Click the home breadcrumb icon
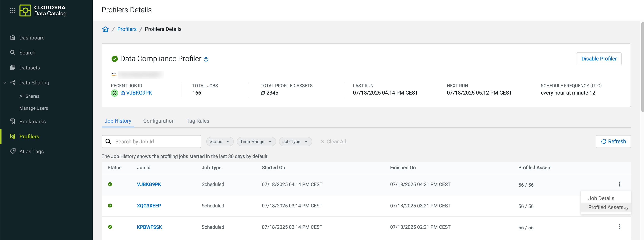Image resolution: width=644 pixels, height=240 pixels. point(105,29)
